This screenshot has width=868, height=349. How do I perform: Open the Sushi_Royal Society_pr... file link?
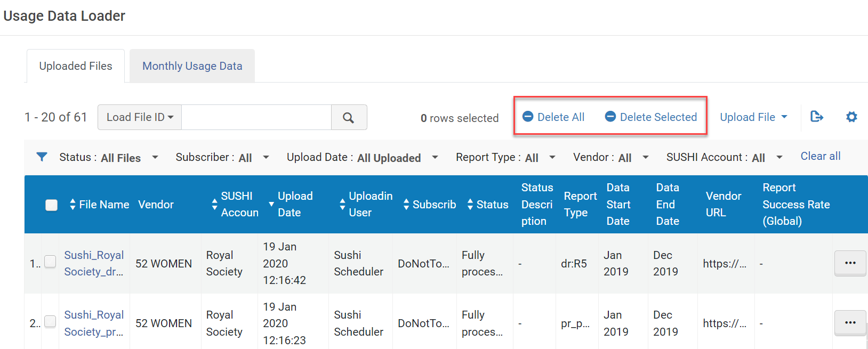click(94, 323)
